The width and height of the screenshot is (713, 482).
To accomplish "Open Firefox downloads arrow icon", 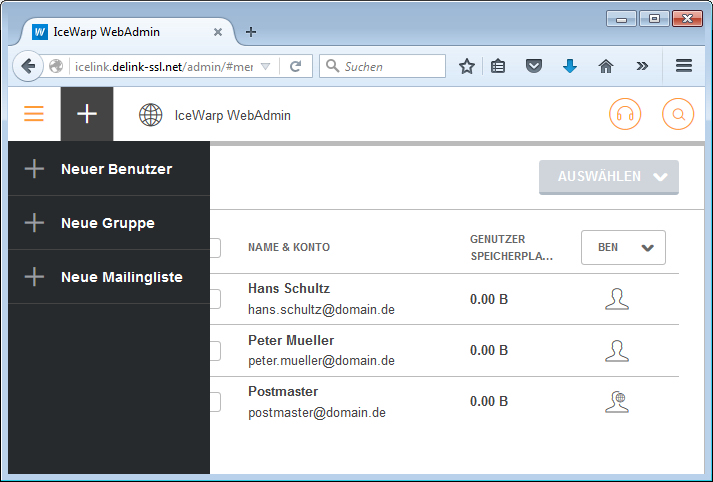I will (570, 66).
